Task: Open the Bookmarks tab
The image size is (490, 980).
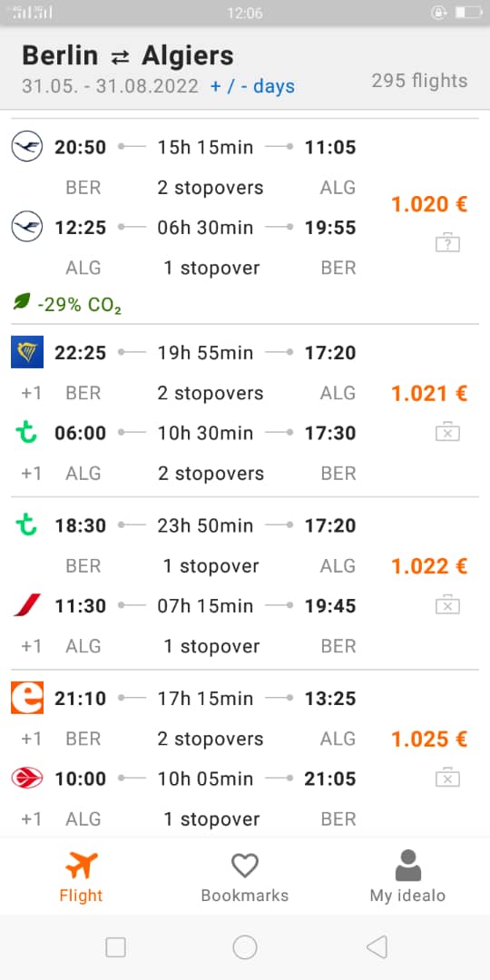Action: point(245,877)
